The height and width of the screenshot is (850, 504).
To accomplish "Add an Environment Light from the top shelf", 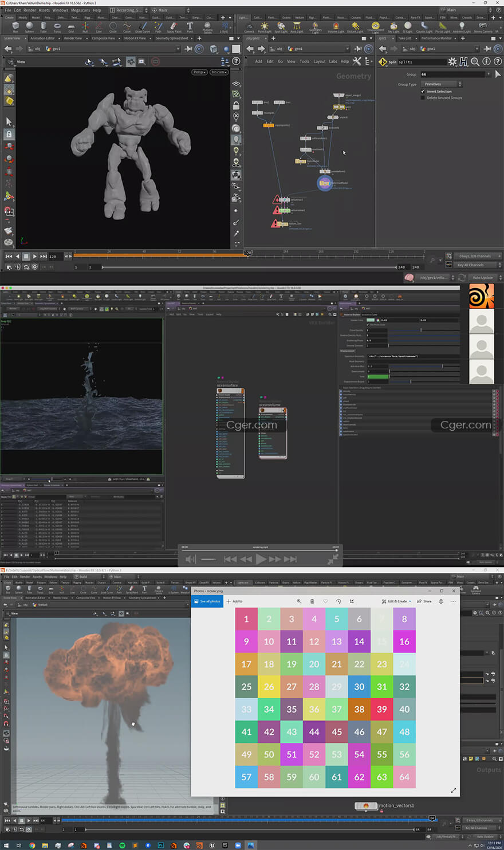I will click(376, 27).
